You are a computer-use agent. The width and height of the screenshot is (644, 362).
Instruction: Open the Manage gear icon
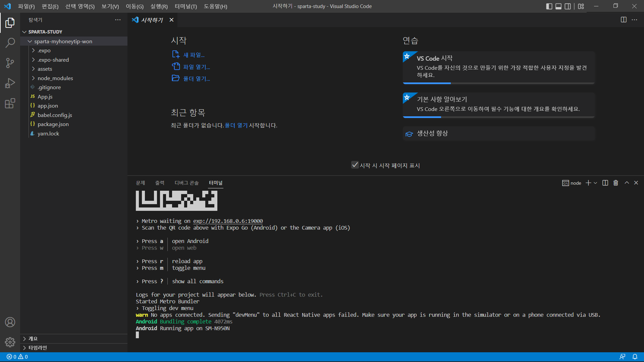coord(10,342)
